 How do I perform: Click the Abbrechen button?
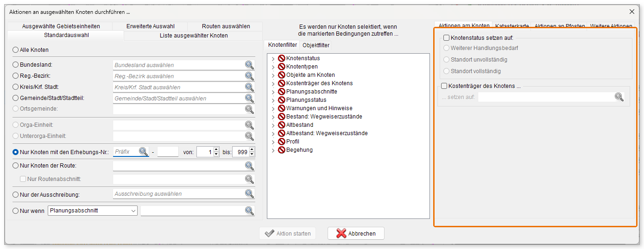356,233
